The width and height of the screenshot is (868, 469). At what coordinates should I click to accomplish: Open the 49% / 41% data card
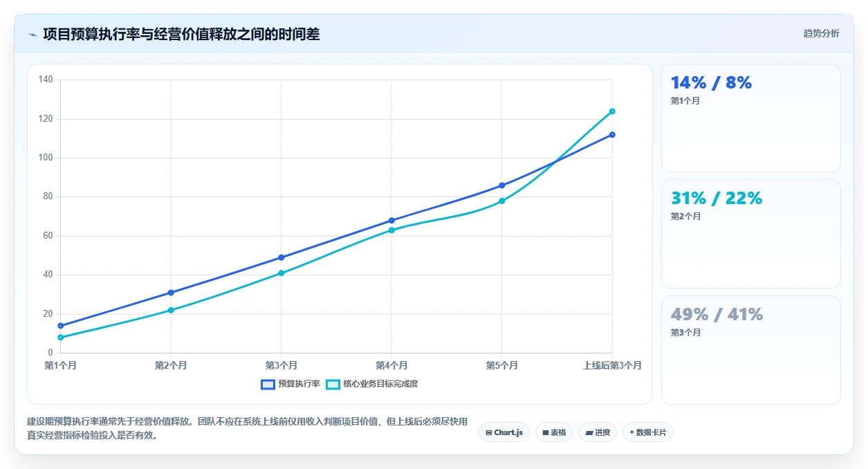point(751,350)
